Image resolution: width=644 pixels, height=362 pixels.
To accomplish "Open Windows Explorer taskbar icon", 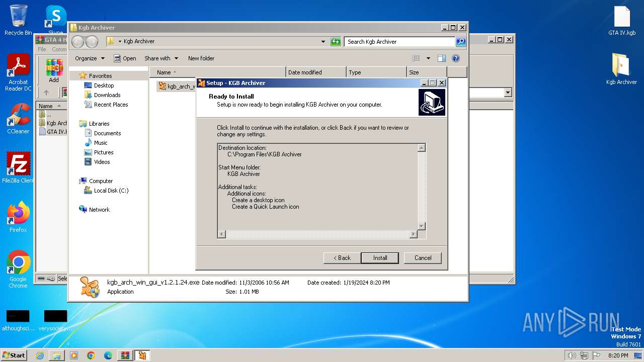I will pyautogui.click(x=57, y=355).
